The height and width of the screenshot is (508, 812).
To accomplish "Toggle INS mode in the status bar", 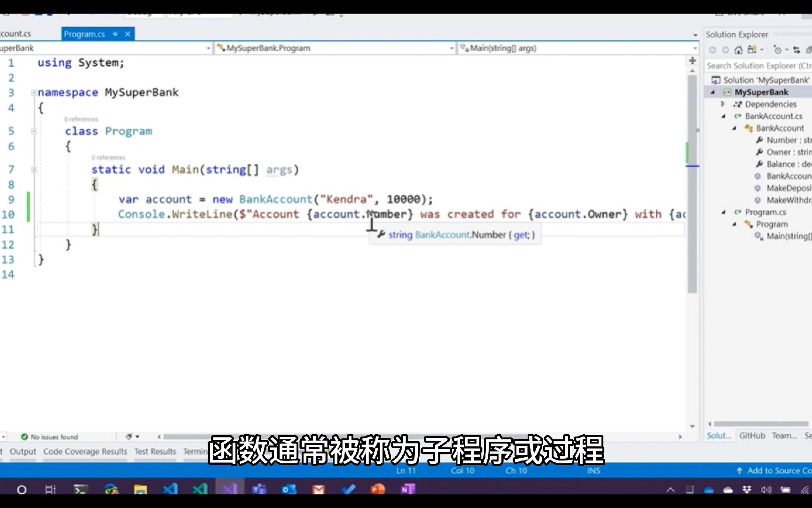I will [x=593, y=470].
